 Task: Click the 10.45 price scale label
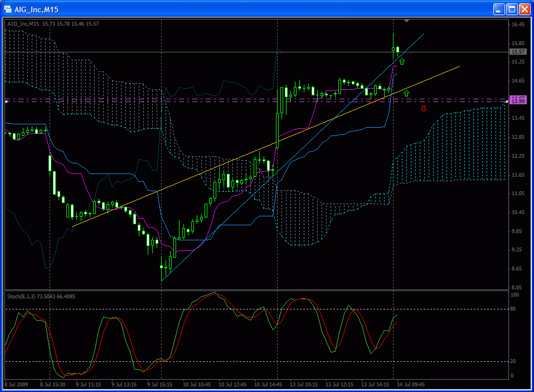518,212
